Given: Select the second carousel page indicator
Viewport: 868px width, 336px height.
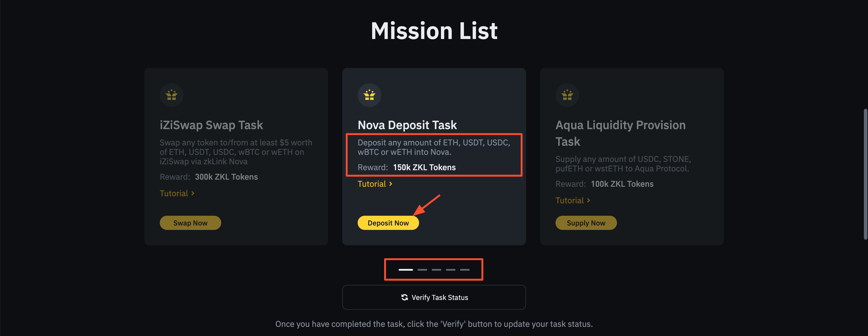Looking at the screenshot, I should (422, 270).
